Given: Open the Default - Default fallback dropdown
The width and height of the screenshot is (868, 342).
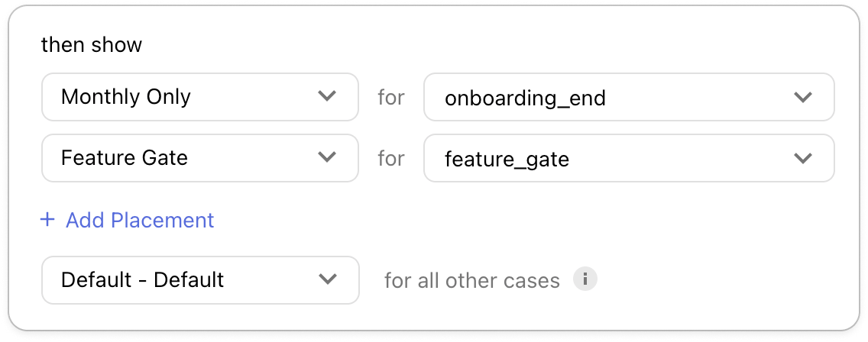Looking at the screenshot, I should pyautogui.click(x=199, y=279).
